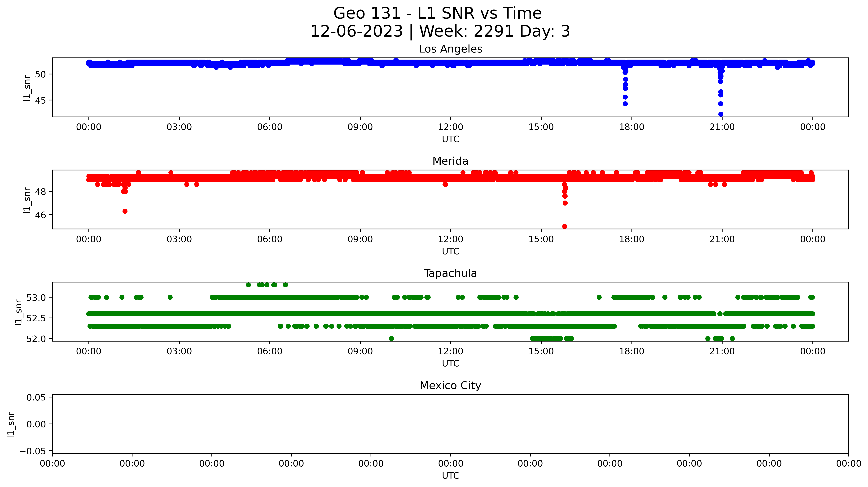Viewport: 868px width, 487px height.
Task: Click the title 'Geo 131 - L1 SNR vs Time'
Action: (437, 13)
